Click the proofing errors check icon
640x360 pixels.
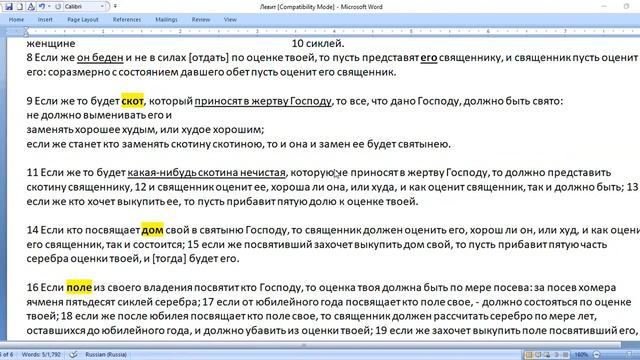coord(73,355)
